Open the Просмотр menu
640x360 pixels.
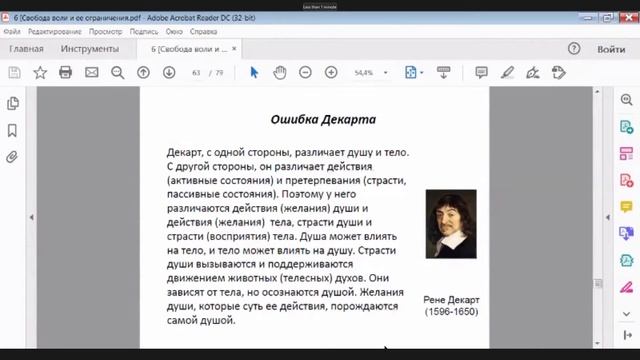[x=106, y=31]
